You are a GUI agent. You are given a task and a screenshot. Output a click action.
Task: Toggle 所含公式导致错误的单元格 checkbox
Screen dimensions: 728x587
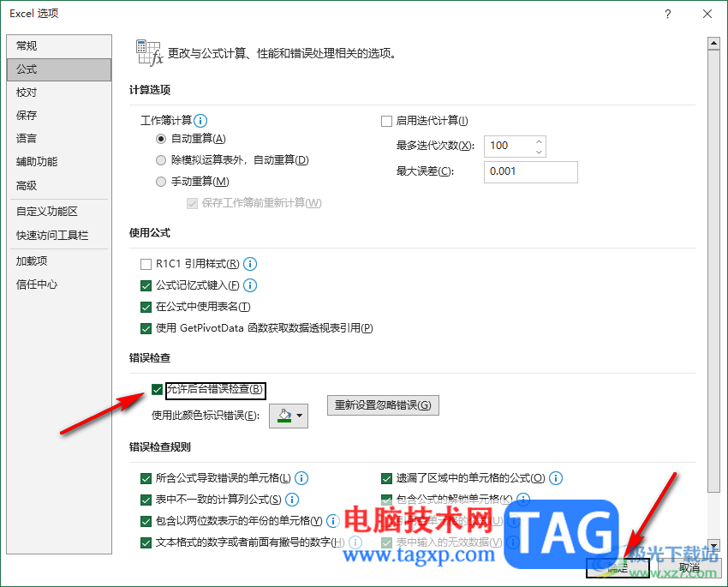tap(146, 478)
